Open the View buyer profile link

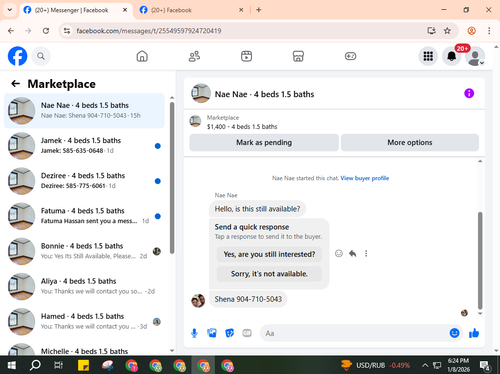365,178
